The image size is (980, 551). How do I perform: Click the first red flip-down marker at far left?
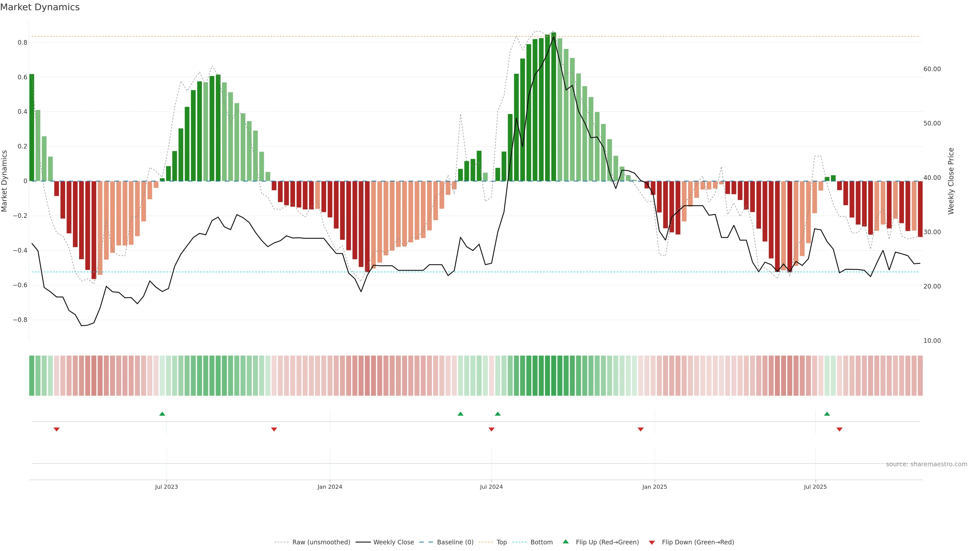click(57, 429)
